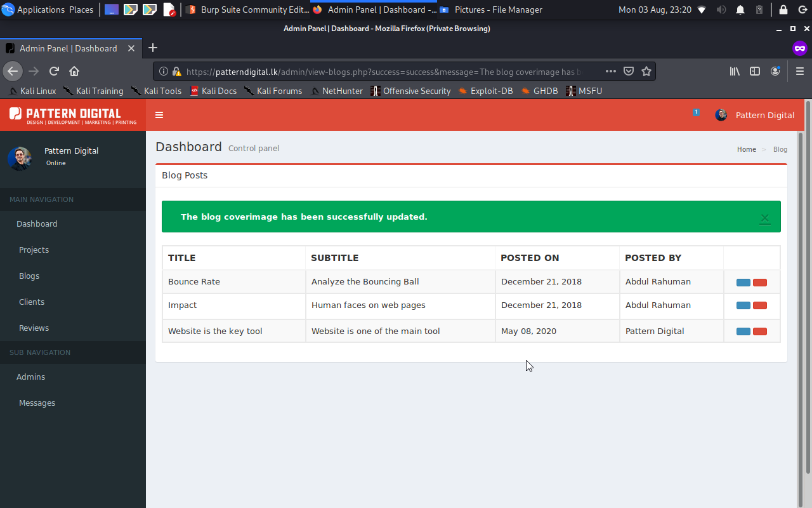Dismiss the coverimage success alert
Screen dimensions: 812x508
click(765, 217)
